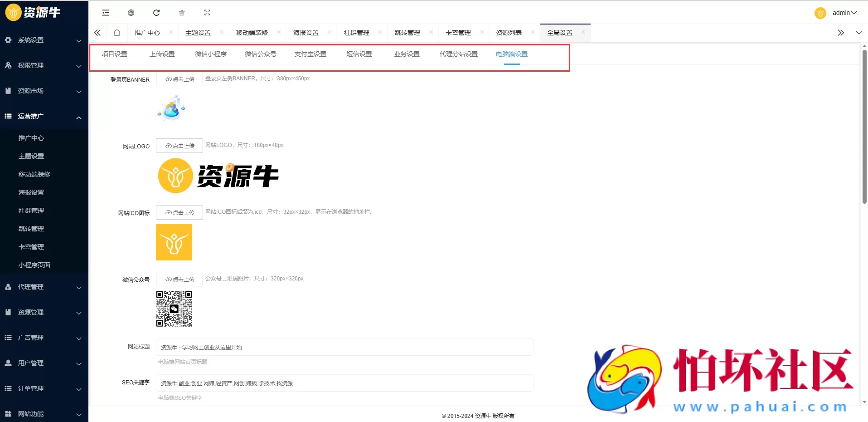Click the admin avatar icon
This screenshot has width=868, height=422.
click(x=820, y=13)
